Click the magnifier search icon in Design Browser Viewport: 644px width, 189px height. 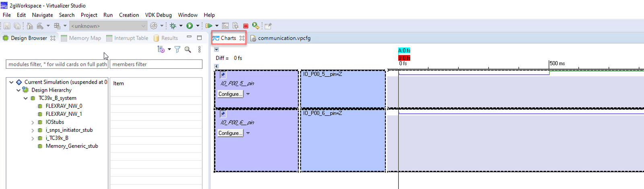(x=188, y=49)
